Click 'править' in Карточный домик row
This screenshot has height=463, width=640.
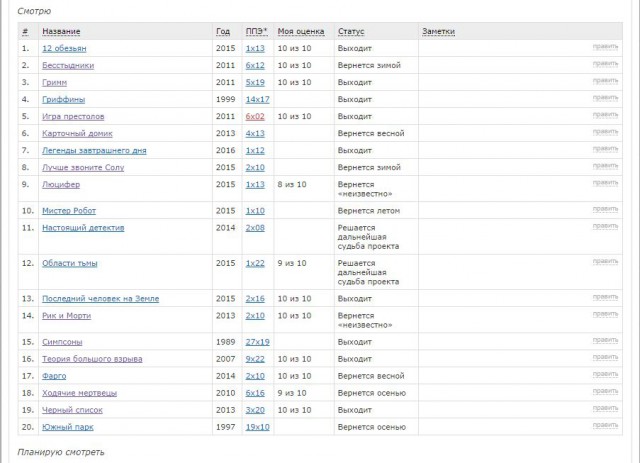point(605,132)
